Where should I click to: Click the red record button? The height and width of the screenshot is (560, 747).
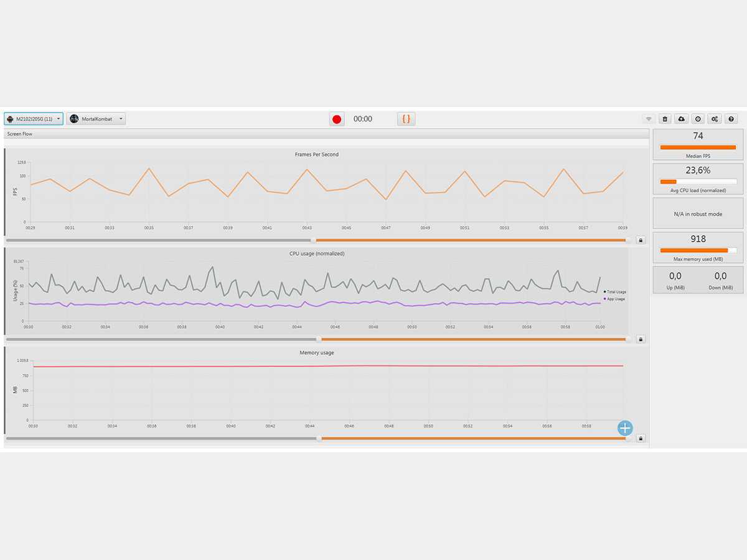pyautogui.click(x=337, y=119)
